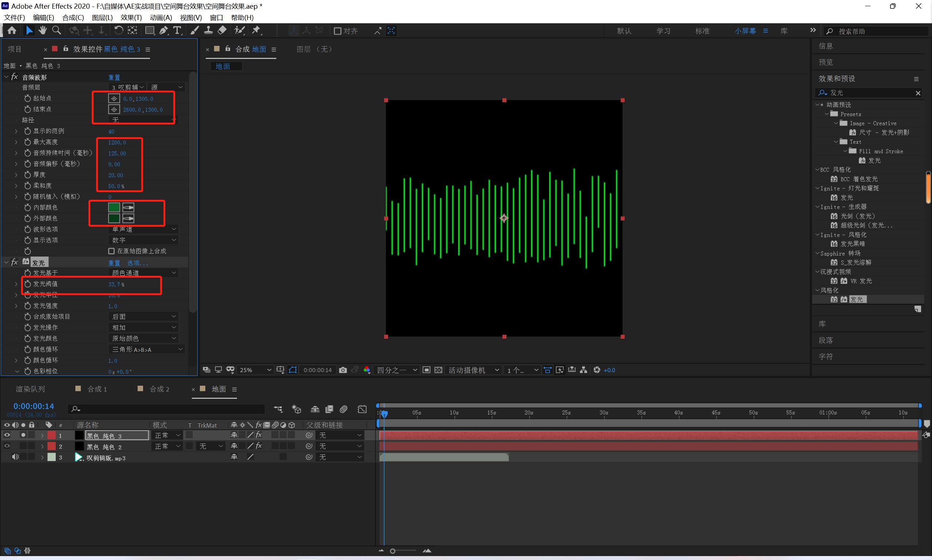Select the Zoom magnifier tool

(57, 31)
